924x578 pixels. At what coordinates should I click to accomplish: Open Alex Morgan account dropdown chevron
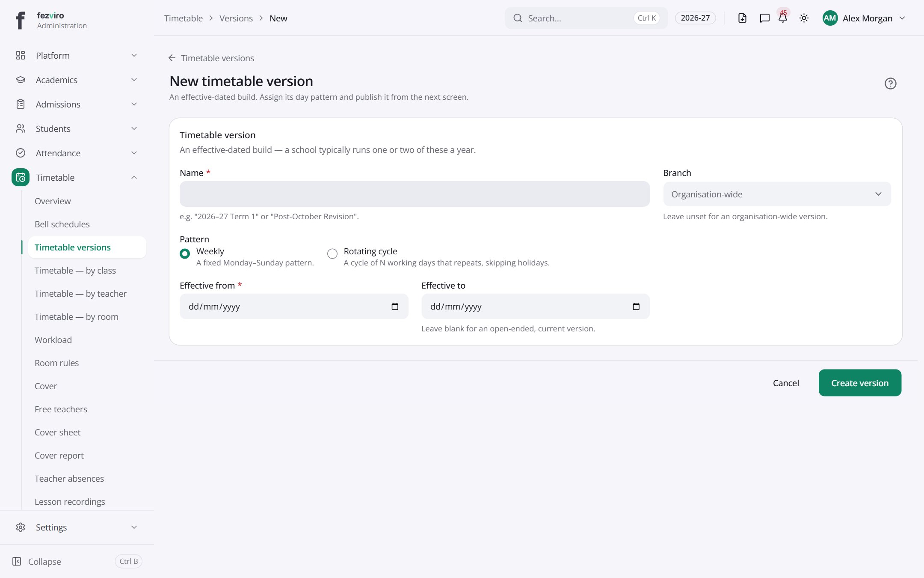902,18
